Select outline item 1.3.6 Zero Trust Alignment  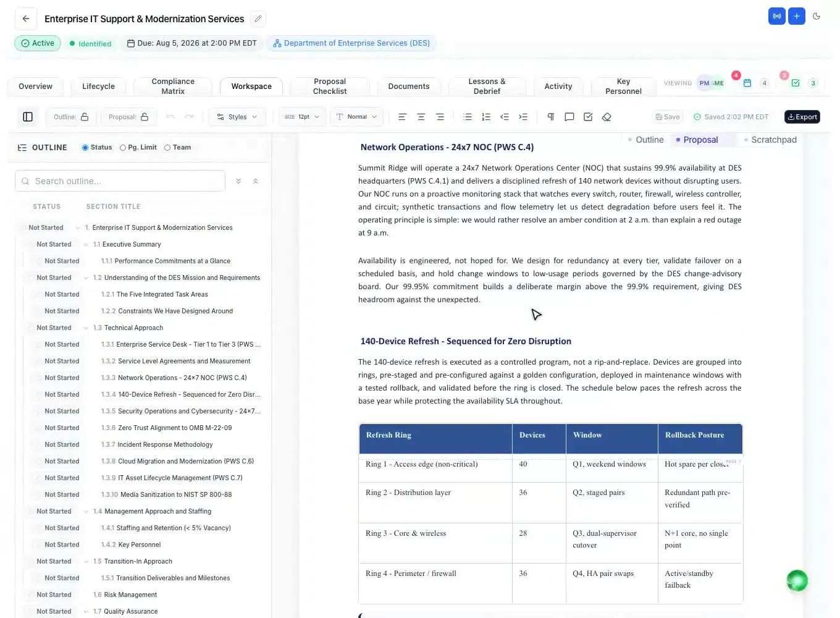coord(167,428)
